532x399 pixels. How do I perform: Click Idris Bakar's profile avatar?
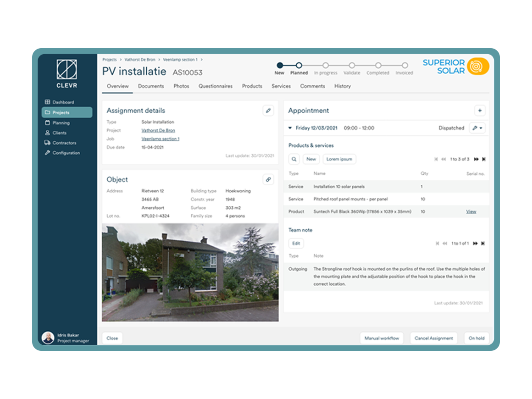tap(48, 338)
